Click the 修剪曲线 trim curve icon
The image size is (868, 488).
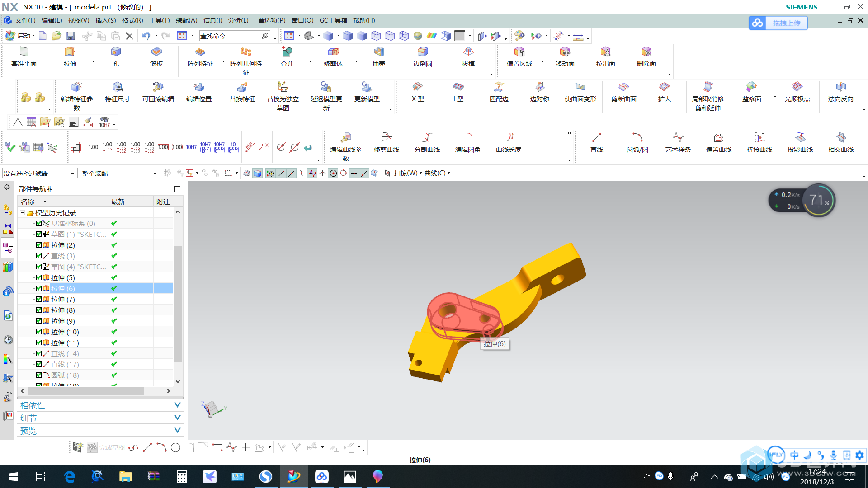pos(387,137)
